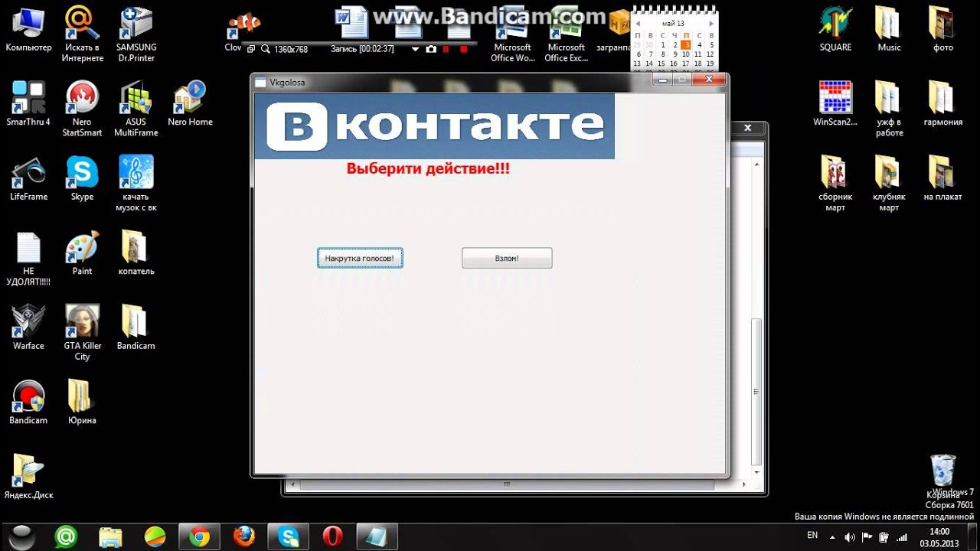Click the Накрутка голосов! button

click(x=360, y=259)
